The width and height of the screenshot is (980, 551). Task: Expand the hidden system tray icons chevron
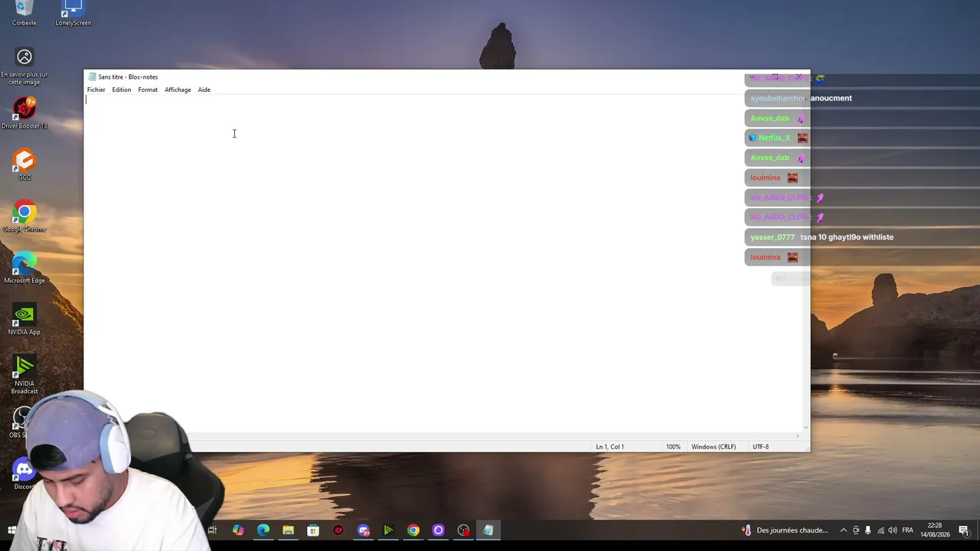[x=844, y=530]
